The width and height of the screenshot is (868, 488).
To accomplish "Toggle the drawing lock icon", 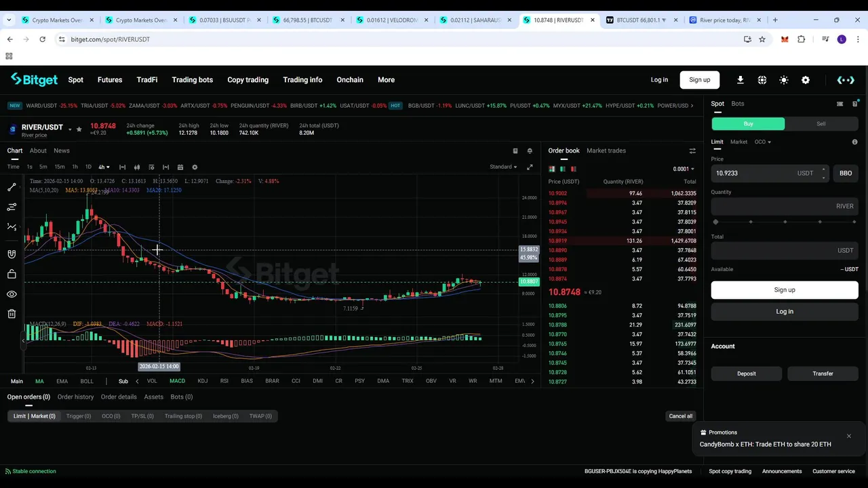I will [12, 274].
